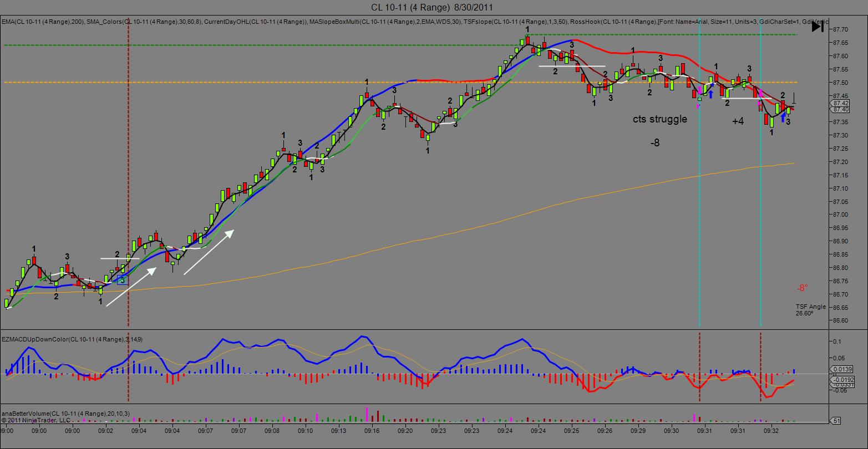The width and height of the screenshot is (868, 449).
Task: Click the 0.05 label on the MACD axis
Action: [x=839, y=358]
